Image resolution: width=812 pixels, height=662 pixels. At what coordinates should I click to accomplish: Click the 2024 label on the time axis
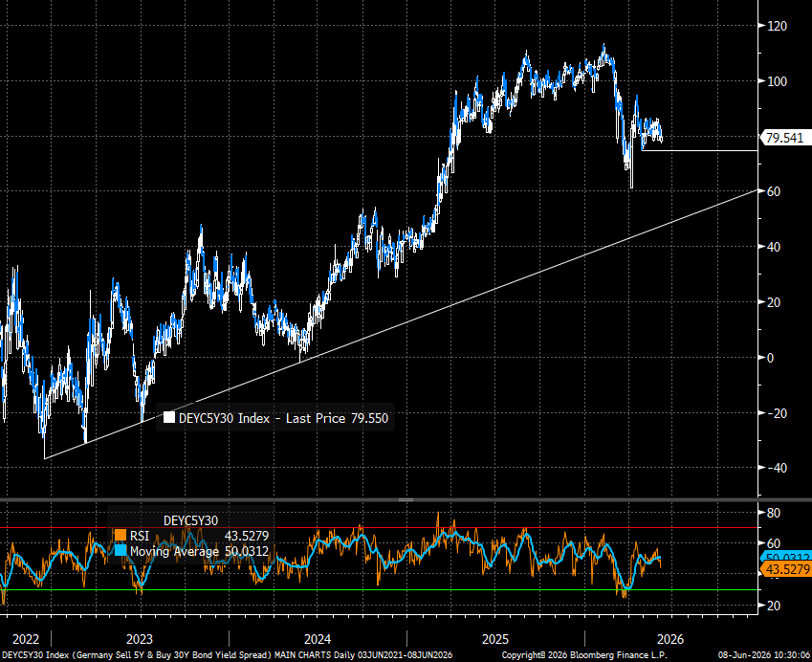(x=318, y=639)
